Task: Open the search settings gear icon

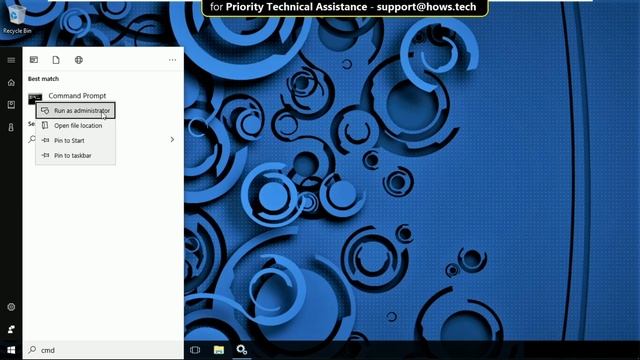Action: point(11,307)
